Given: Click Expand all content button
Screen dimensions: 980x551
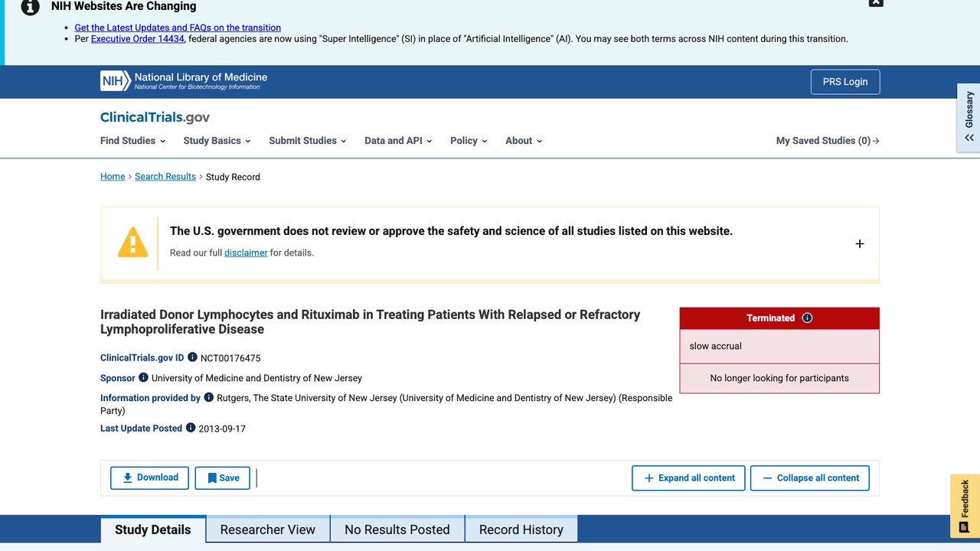Looking at the screenshot, I should (689, 478).
